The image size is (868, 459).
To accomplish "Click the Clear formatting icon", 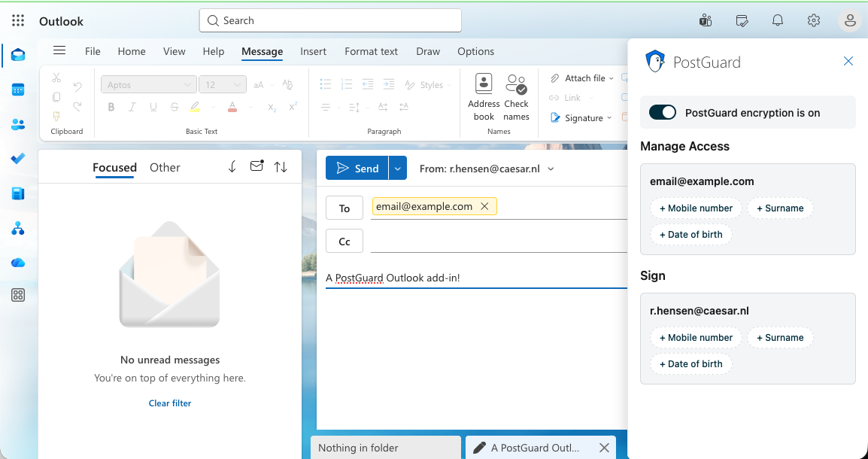I will pos(287,84).
